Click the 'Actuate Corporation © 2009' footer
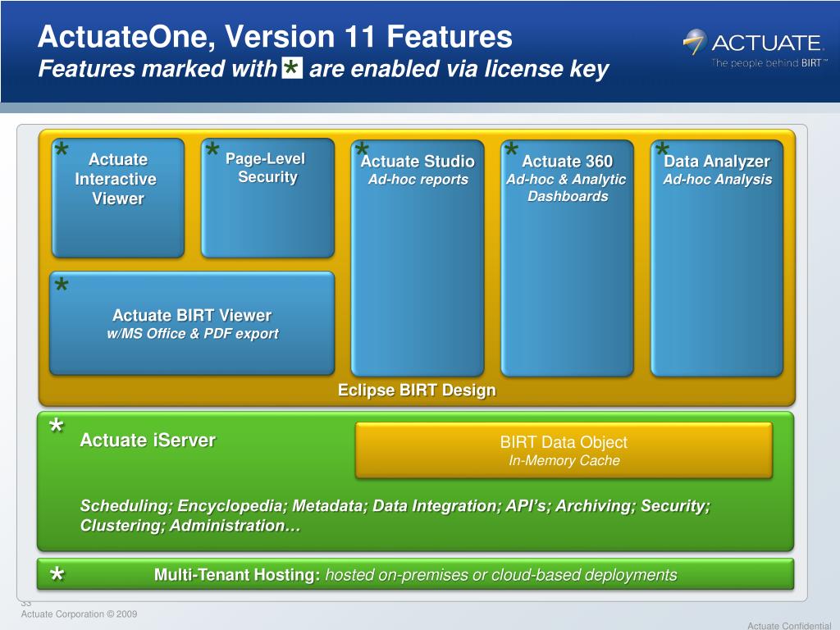This screenshot has height=630, width=840. click(80, 614)
